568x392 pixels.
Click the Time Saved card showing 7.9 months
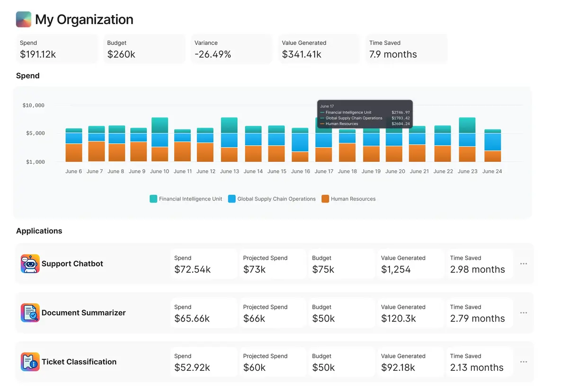pyautogui.click(x=406, y=49)
